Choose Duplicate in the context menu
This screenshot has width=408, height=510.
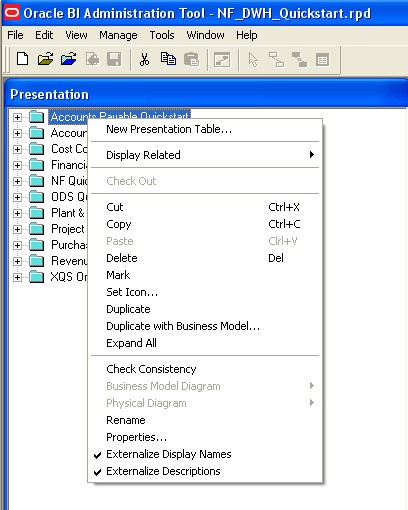205,309
